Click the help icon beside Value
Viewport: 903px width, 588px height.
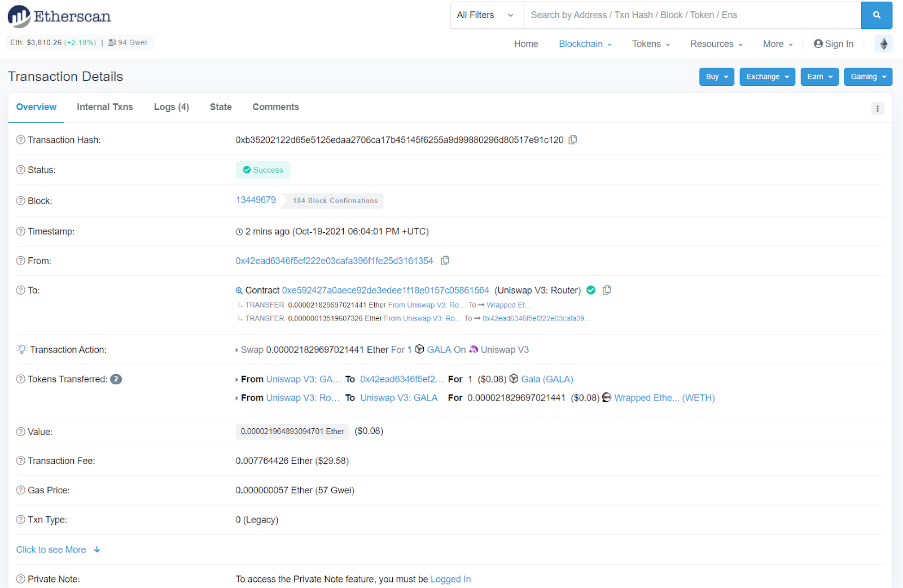point(21,432)
